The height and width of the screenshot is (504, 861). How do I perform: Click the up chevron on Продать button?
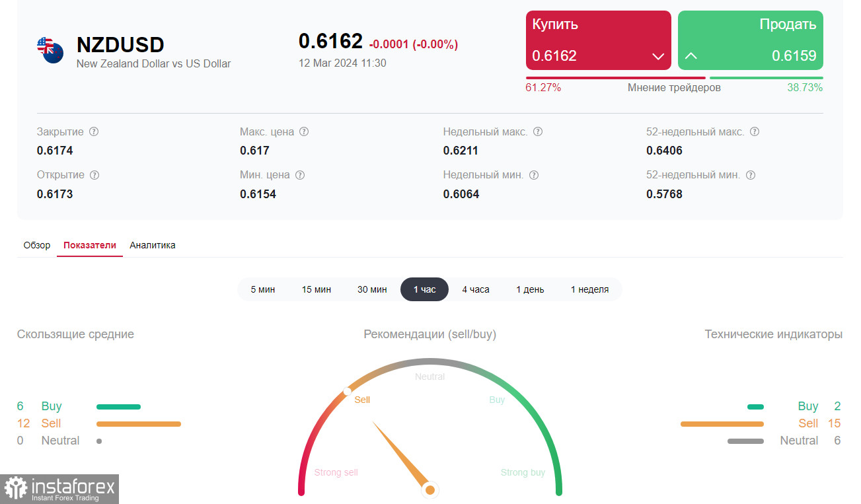tap(691, 56)
